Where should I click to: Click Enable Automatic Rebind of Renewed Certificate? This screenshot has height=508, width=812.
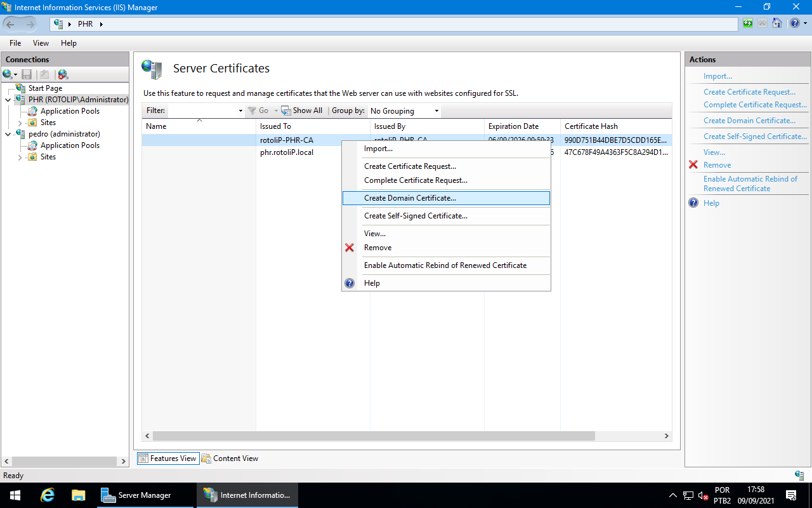tap(750, 184)
